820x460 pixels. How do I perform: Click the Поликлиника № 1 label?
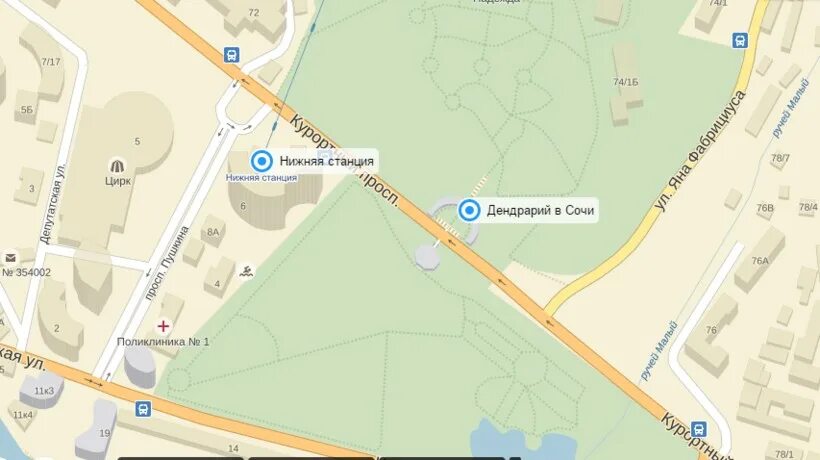tap(163, 342)
